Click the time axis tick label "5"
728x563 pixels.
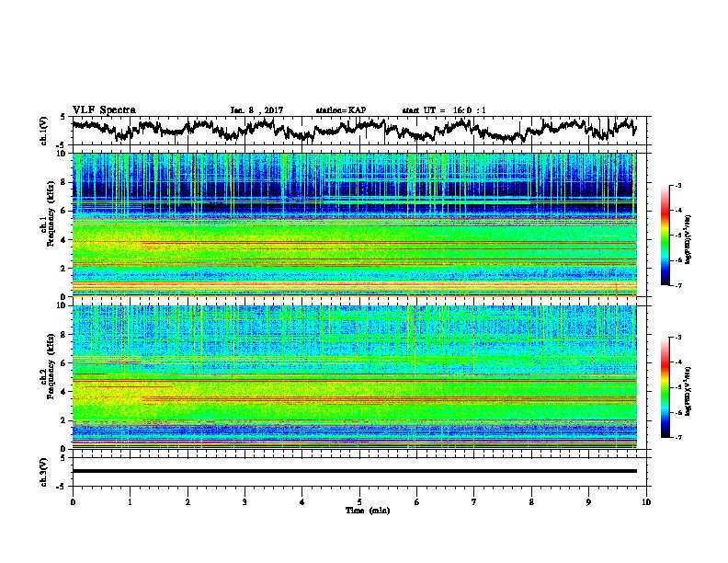coord(359,502)
